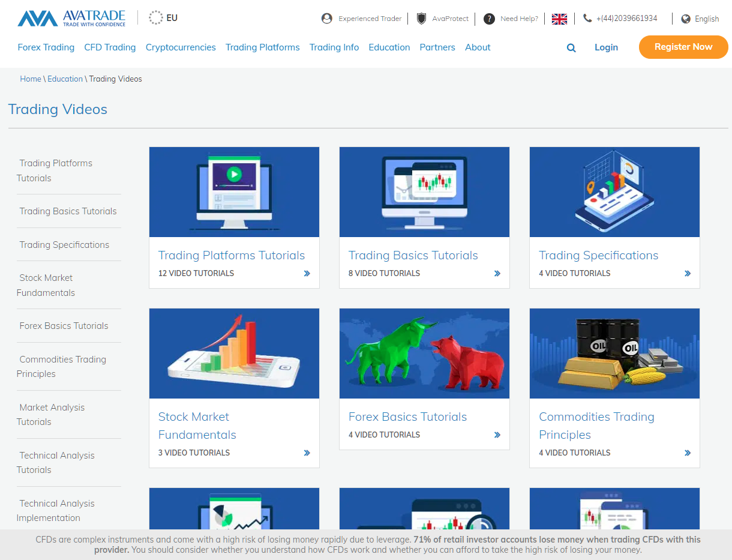Image resolution: width=732 pixels, height=560 pixels.
Task: Click the "3 VIDEO TUTORIALS" text
Action: tap(194, 453)
